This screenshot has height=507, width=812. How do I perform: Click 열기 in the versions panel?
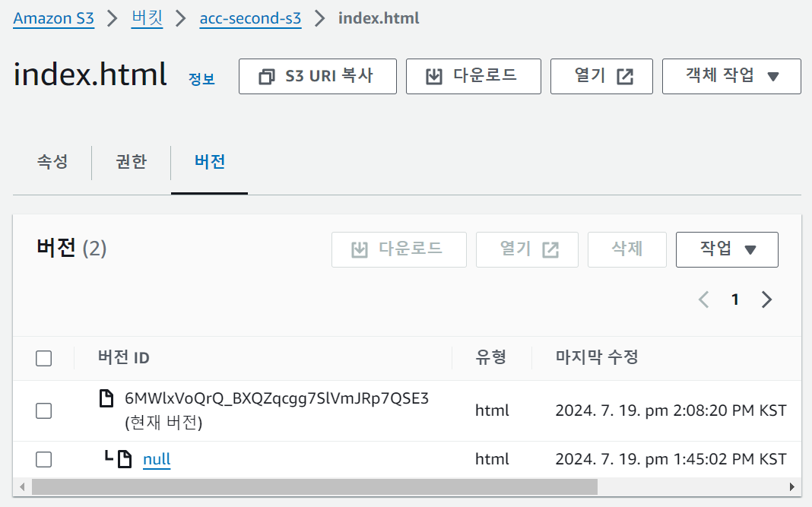[x=527, y=249]
